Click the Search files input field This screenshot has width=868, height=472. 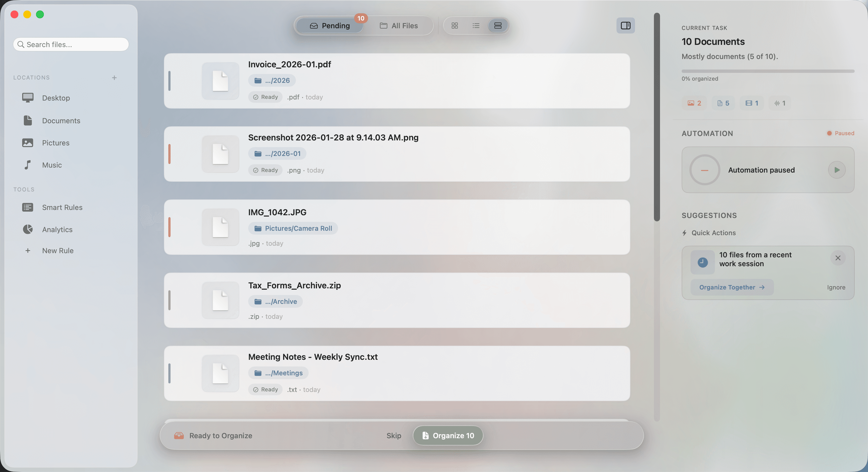[70, 44]
